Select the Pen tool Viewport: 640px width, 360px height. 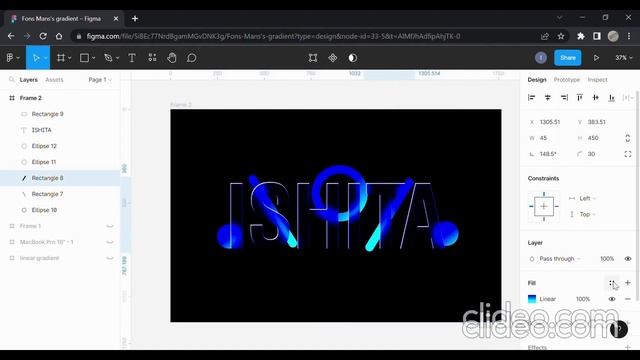click(x=108, y=58)
